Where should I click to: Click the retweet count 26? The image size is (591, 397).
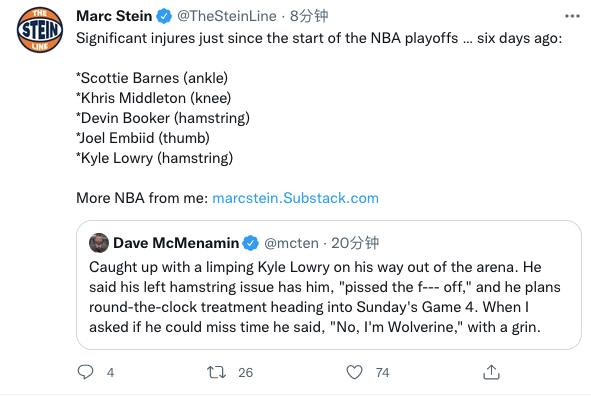tap(245, 372)
